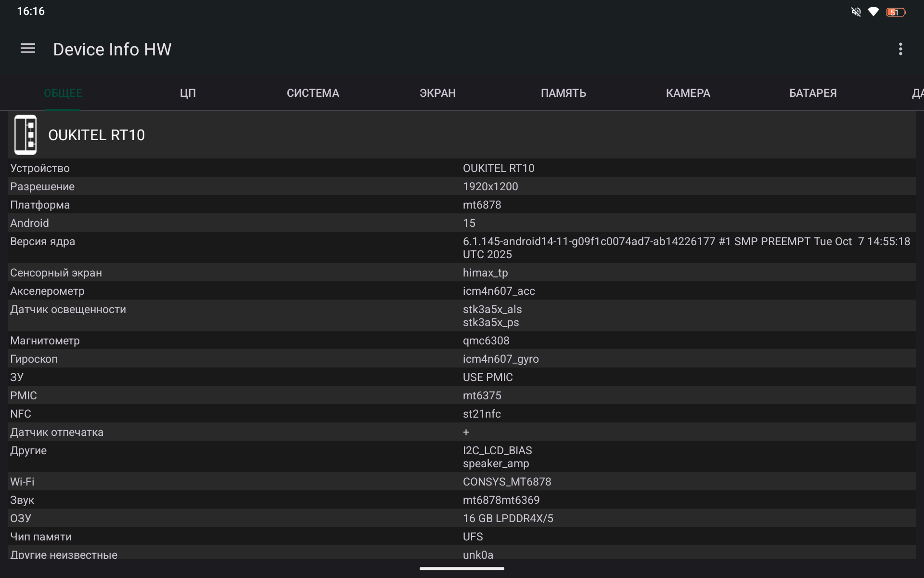Viewport: 924px width, 578px height.
Task: Tap the OUKITEL RT10 device icon
Action: [x=26, y=135]
